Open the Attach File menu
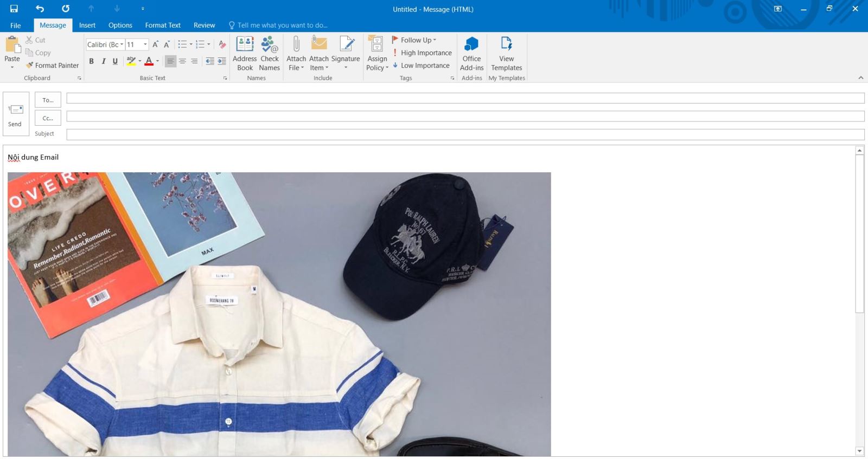The image size is (868, 459). pos(296,53)
